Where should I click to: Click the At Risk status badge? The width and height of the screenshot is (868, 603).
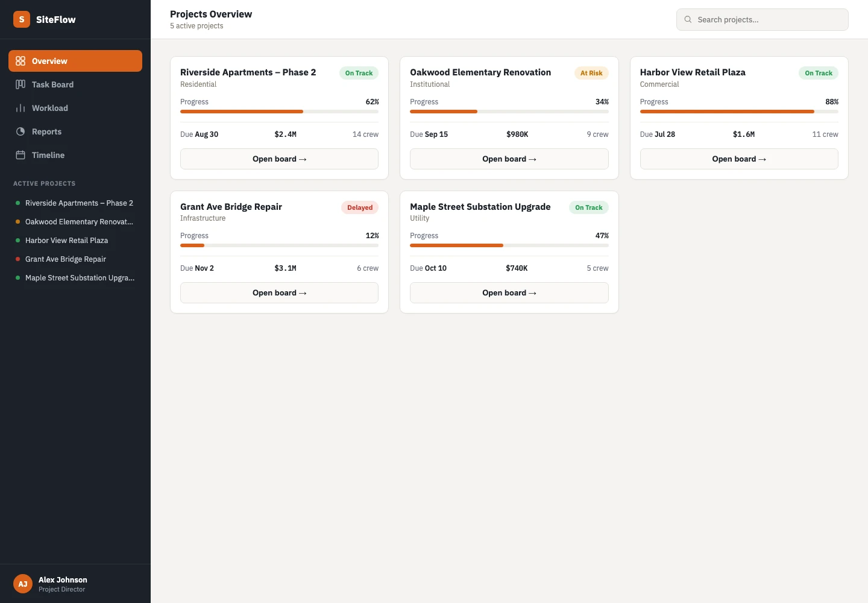(591, 73)
